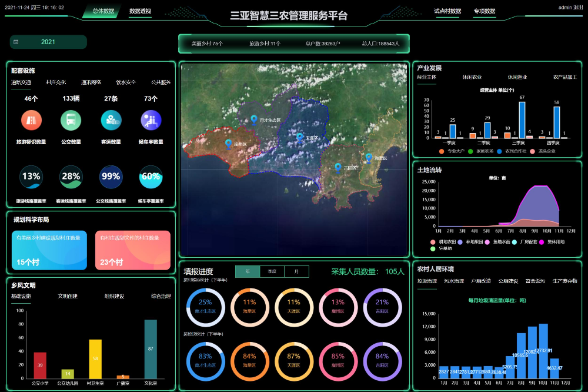Click the red 23个村 planning card
This screenshot has width=588, height=392.
coord(133,250)
